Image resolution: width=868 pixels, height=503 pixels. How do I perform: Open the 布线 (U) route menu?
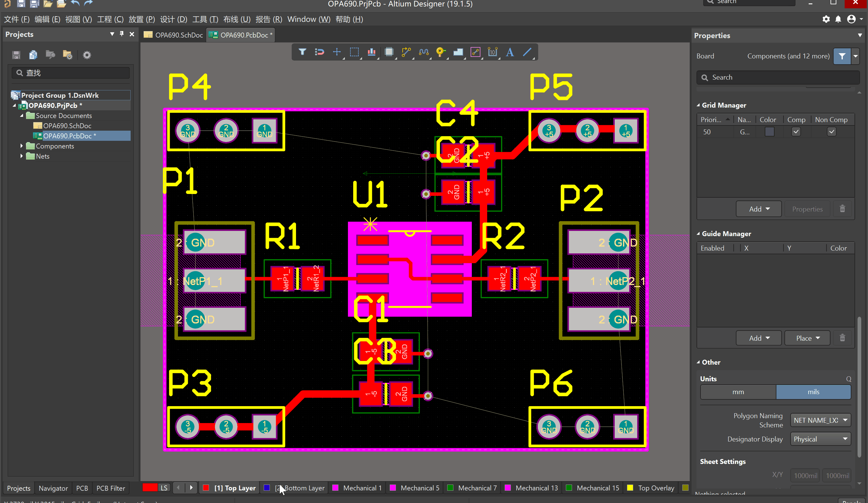pos(237,19)
